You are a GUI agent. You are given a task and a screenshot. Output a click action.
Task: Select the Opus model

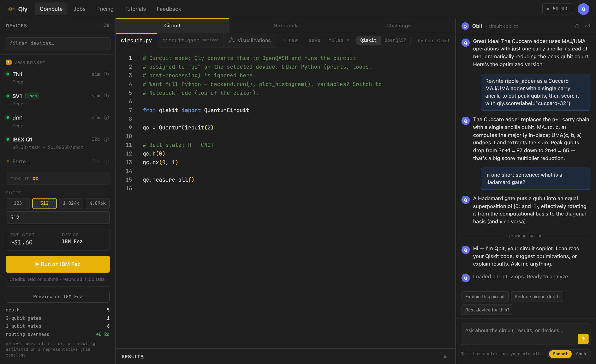pos(581,354)
